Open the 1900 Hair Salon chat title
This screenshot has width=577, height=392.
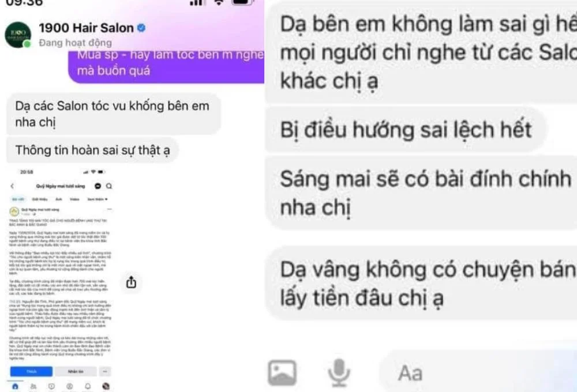pos(87,28)
